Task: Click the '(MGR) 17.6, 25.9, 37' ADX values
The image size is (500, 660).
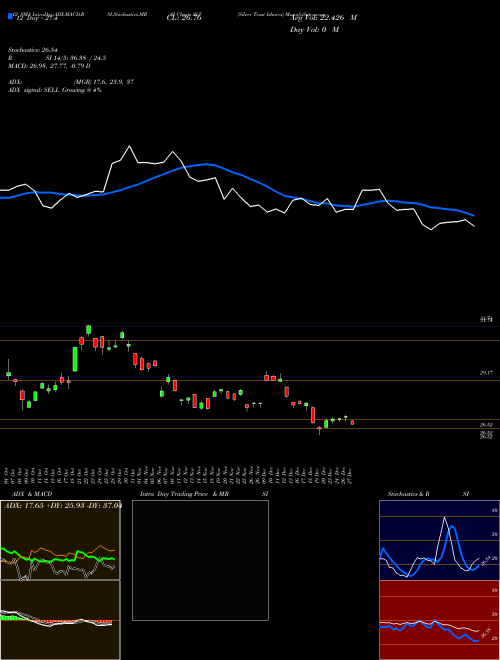Action: (x=104, y=82)
